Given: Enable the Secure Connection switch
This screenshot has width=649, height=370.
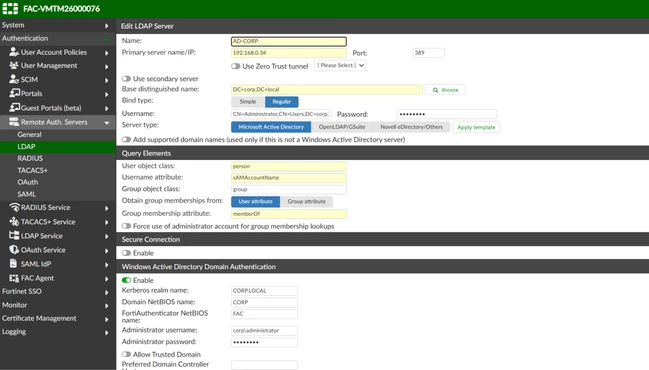Looking at the screenshot, I should pyautogui.click(x=126, y=253).
